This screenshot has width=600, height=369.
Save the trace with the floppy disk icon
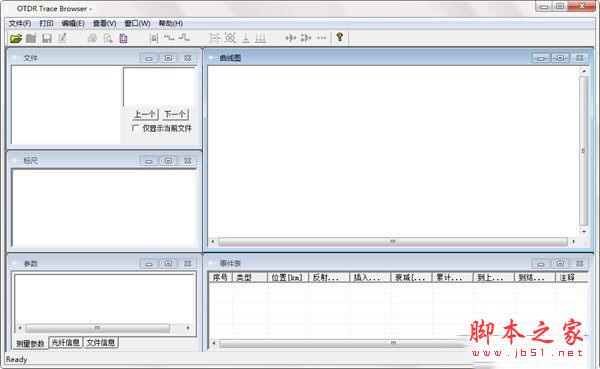coord(47,38)
